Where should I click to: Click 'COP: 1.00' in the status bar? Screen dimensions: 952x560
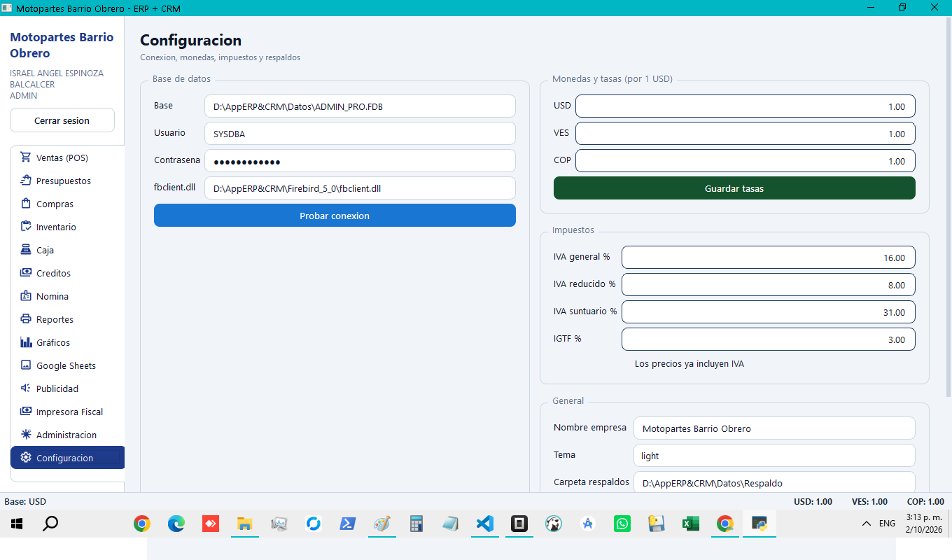925,501
